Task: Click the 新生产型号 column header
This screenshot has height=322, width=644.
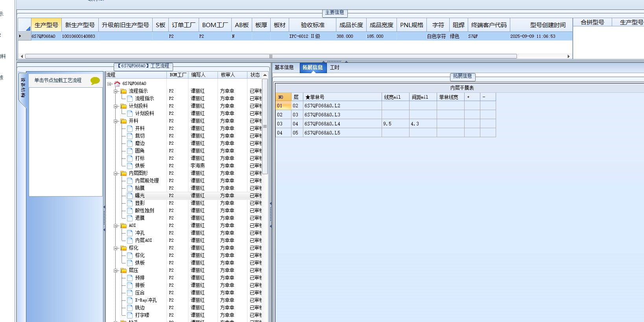Action: coord(80,25)
